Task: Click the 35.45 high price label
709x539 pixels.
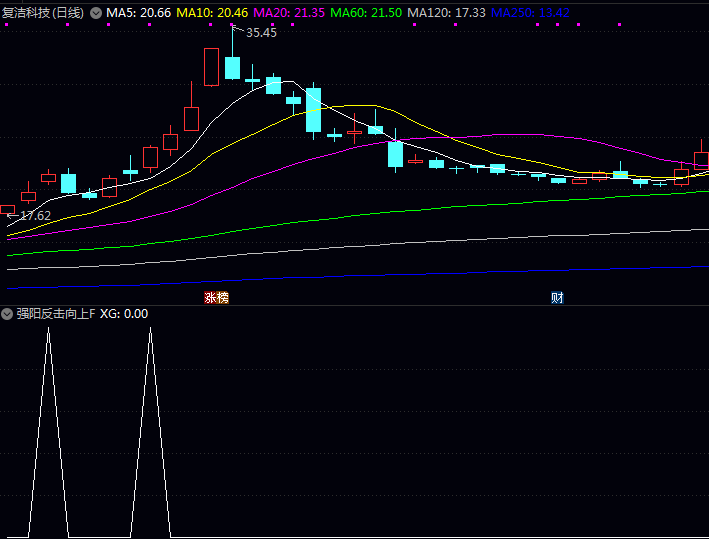Action: pos(261,33)
